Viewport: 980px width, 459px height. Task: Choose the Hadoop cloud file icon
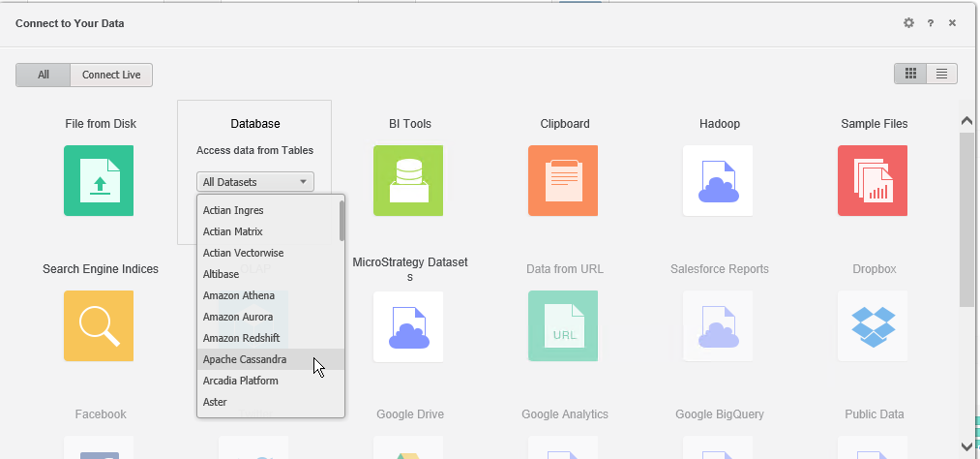(x=718, y=180)
